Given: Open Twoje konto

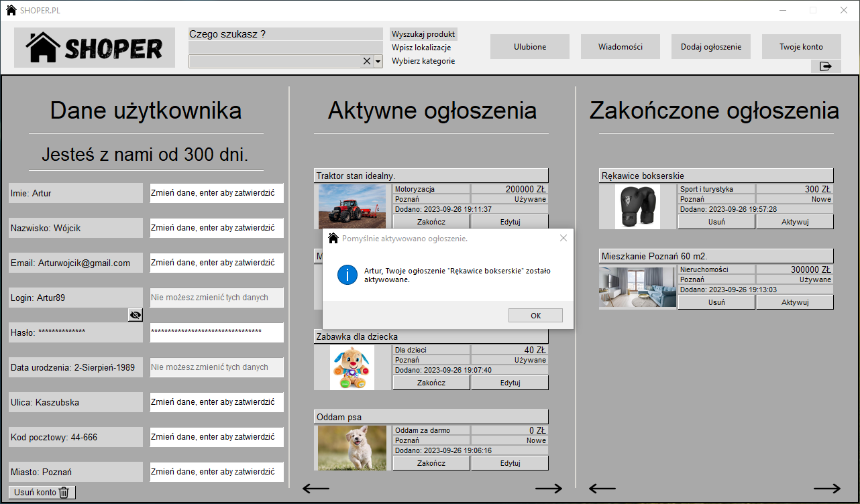Looking at the screenshot, I should (801, 47).
